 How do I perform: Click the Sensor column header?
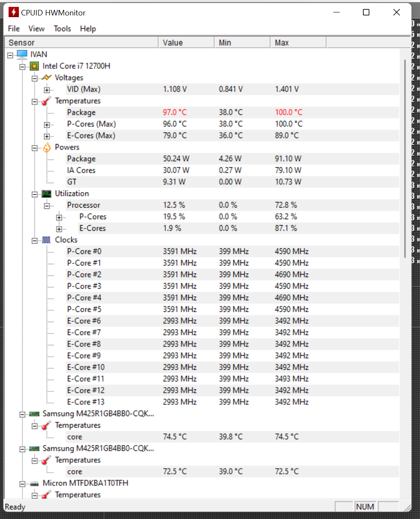[81, 42]
